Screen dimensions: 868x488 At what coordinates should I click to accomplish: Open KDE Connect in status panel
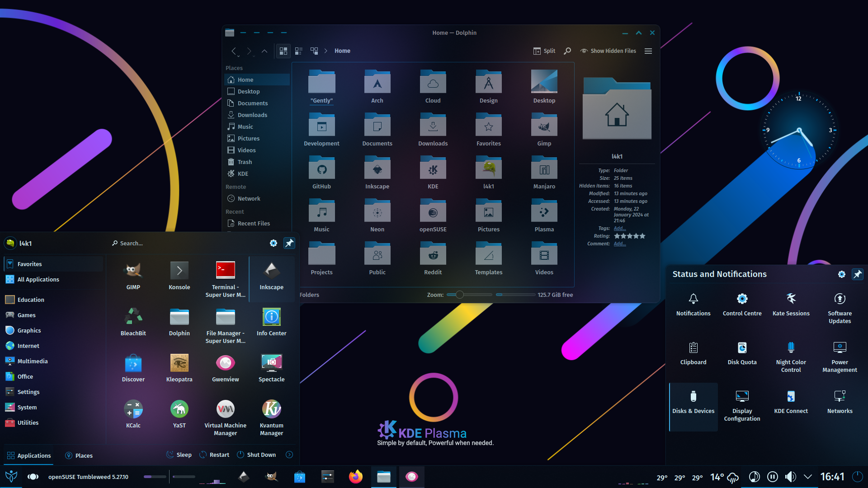tap(791, 403)
